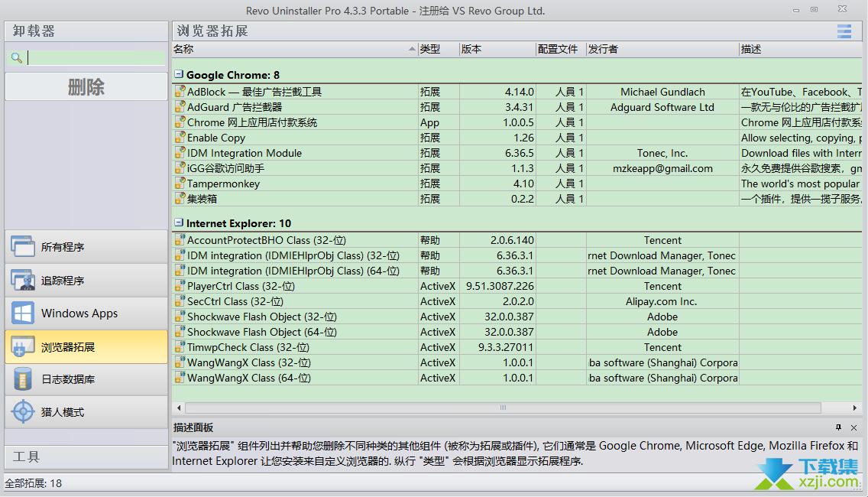Sort by the 名称 column sort arrow

[x=412, y=49]
